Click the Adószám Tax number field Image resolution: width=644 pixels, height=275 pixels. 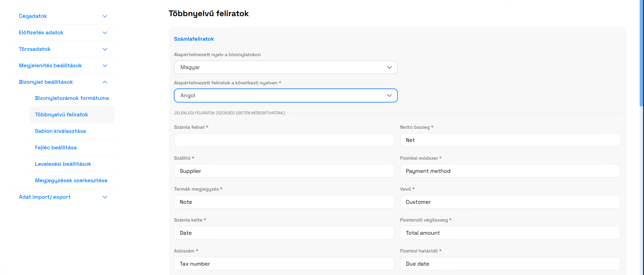coord(284,264)
